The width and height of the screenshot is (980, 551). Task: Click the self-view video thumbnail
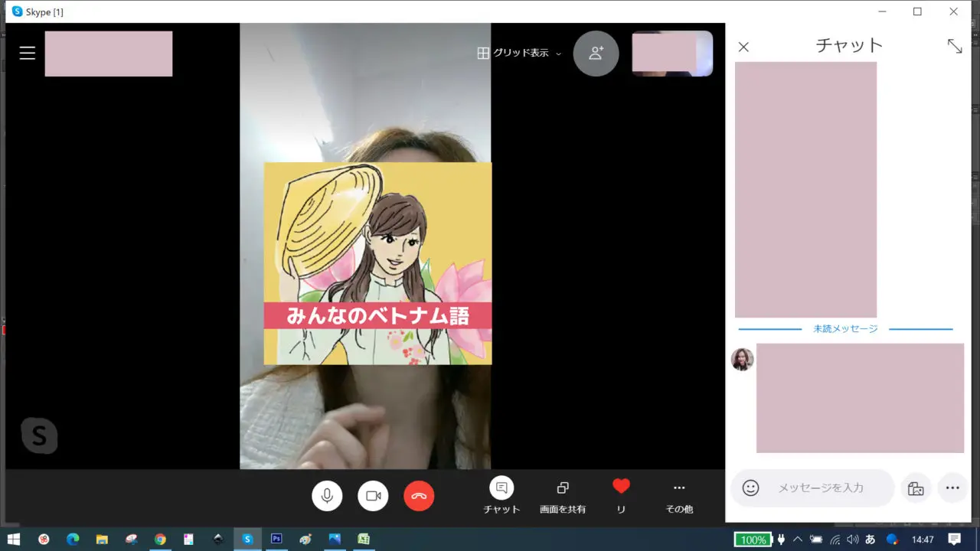click(x=672, y=54)
